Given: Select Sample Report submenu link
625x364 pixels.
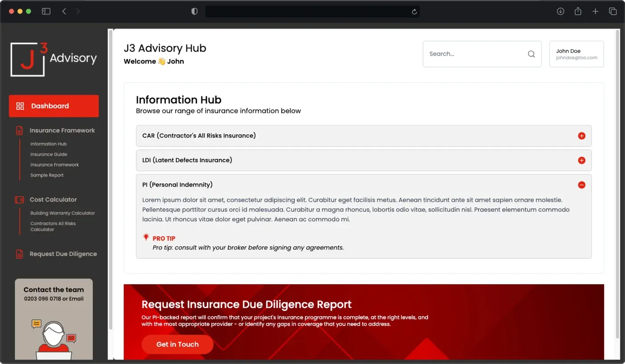Looking at the screenshot, I should coord(47,175).
